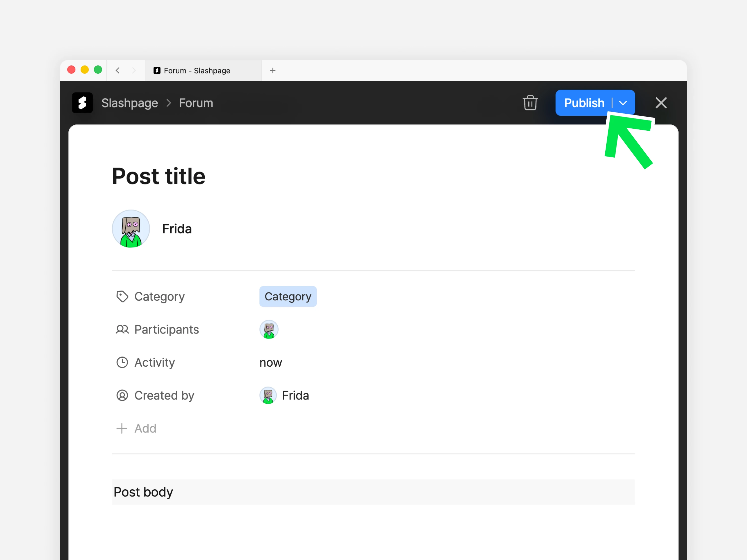
Task: Open the Slashpage breadcrumb link
Action: point(130,103)
